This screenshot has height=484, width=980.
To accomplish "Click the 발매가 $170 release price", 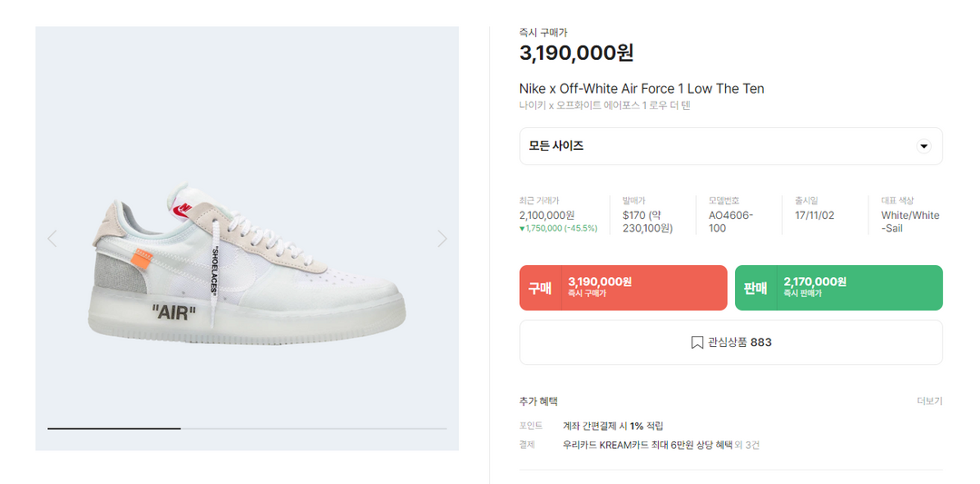I will [x=647, y=222].
